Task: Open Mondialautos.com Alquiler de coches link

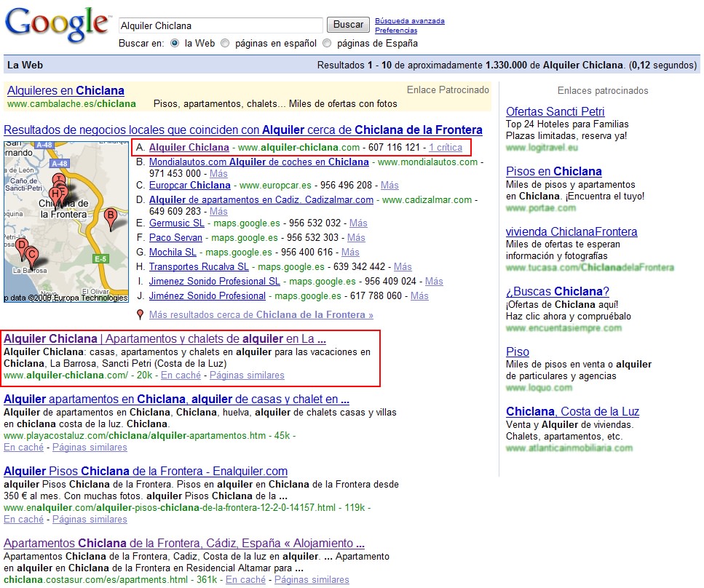Action: click(x=259, y=162)
